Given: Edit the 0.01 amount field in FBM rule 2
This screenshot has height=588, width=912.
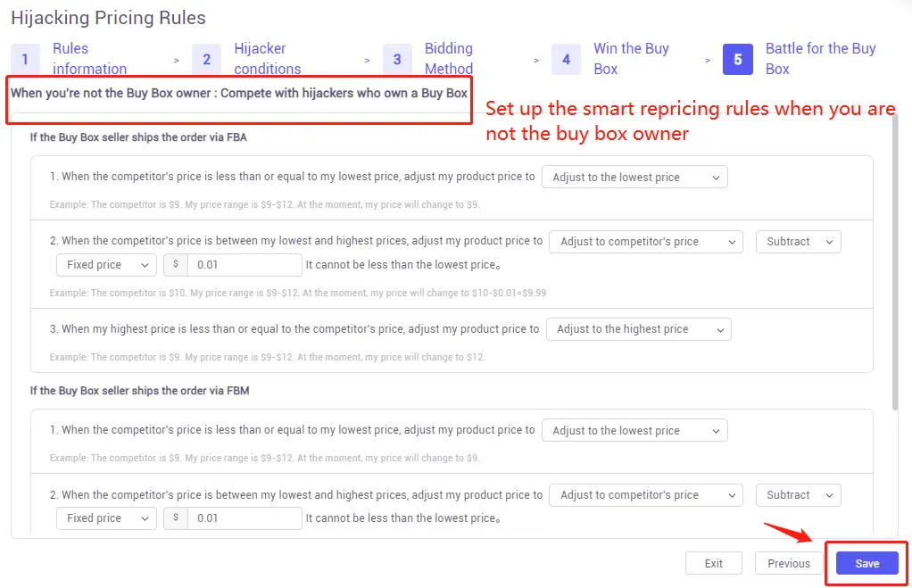Looking at the screenshot, I should tap(245, 518).
